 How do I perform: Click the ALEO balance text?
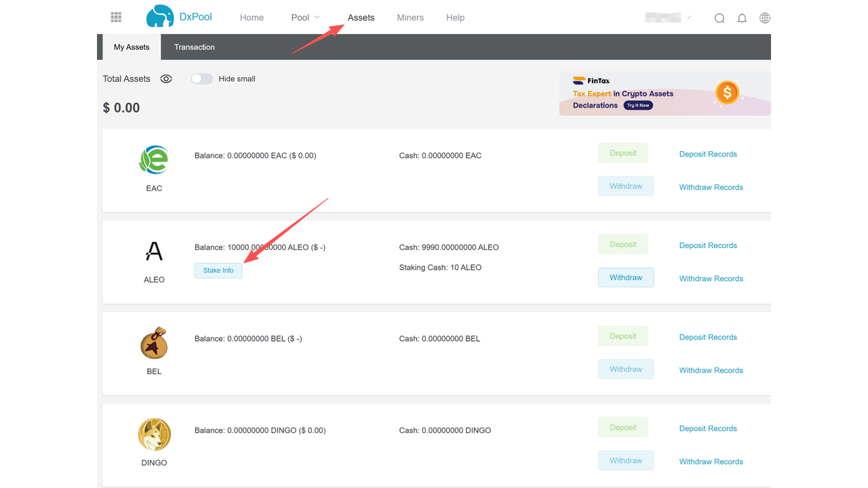260,247
